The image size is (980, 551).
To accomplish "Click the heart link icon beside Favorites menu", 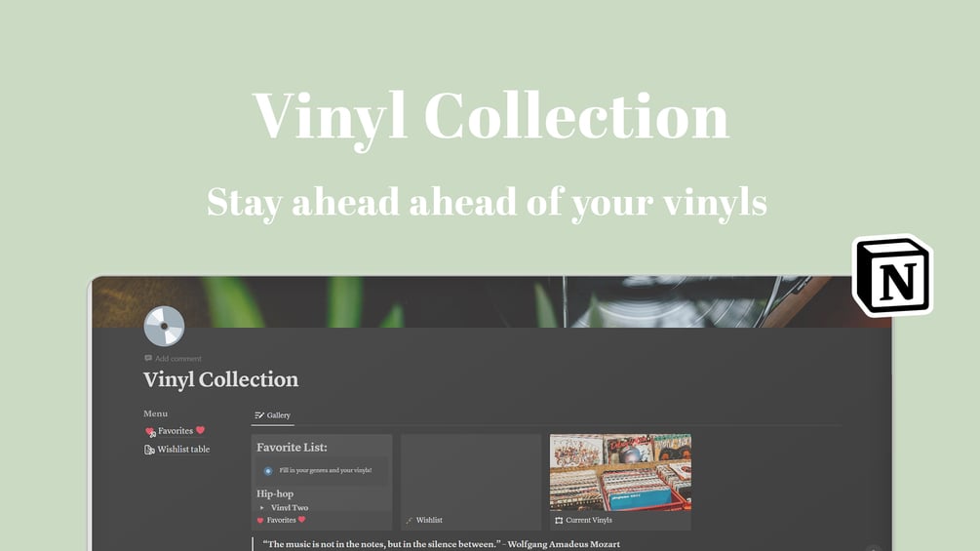I will (150, 431).
